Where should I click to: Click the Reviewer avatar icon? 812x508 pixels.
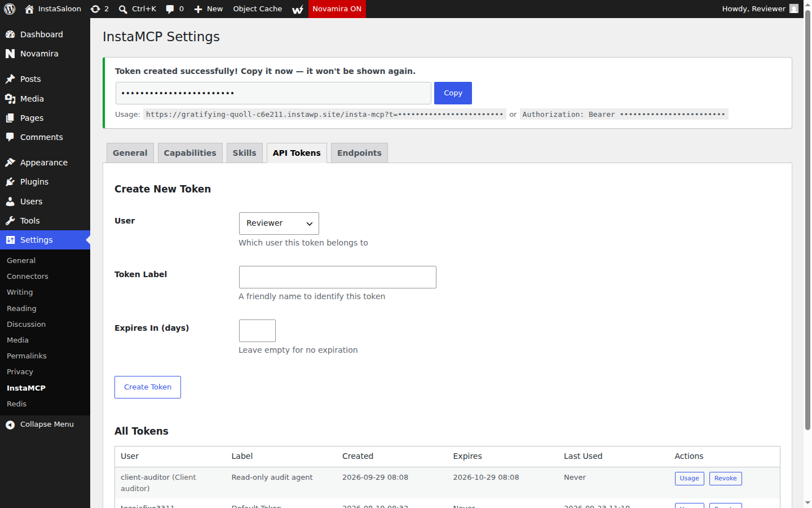(x=794, y=8)
